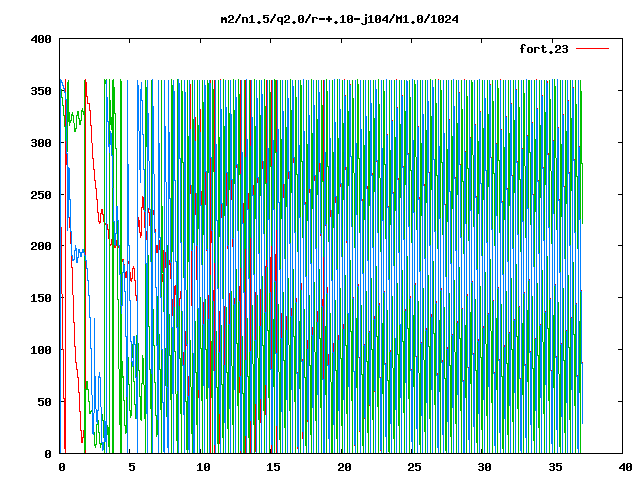Click the y-axis label 150
This screenshot has height=480, width=640.
click(41, 298)
